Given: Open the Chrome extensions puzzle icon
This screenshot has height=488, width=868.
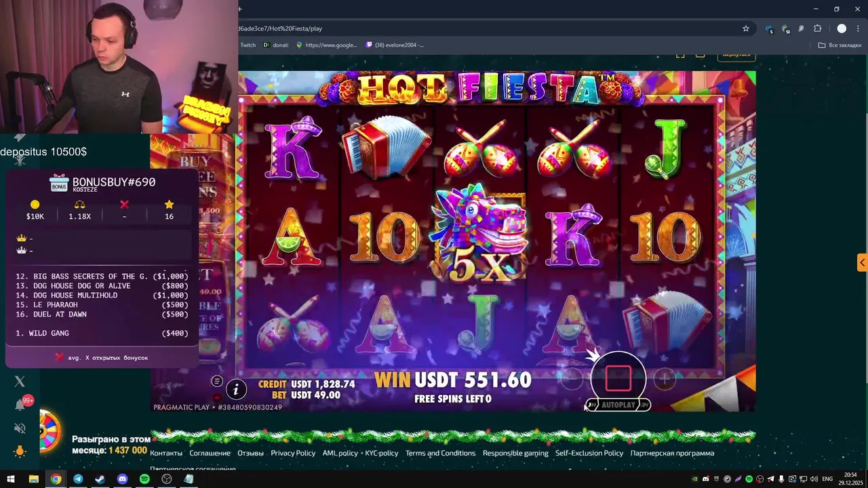Looking at the screenshot, I should [817, 28].
